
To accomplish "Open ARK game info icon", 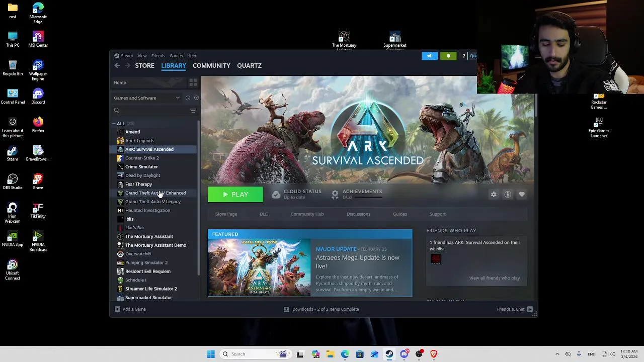I will pyautogui.click(x=508, y=195).
